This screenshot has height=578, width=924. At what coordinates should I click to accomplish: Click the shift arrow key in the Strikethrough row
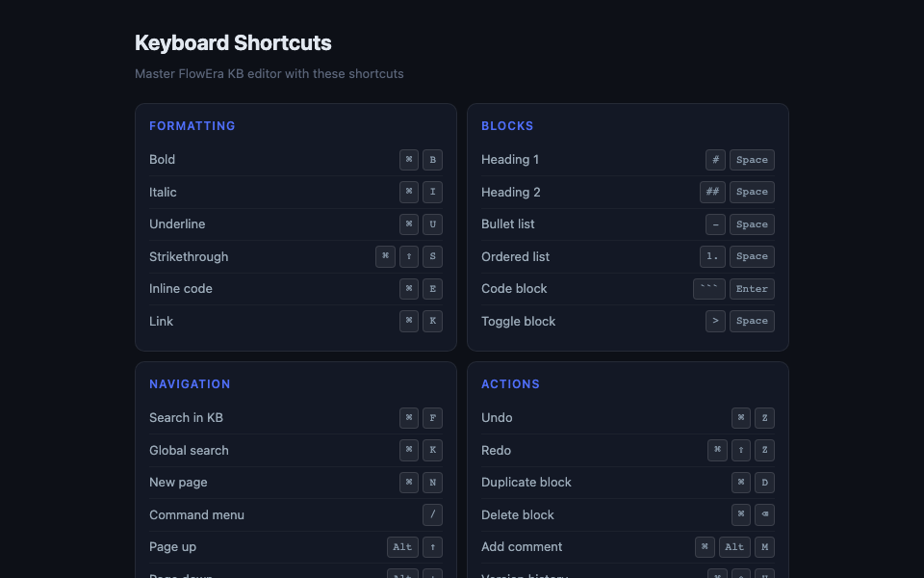(409, 256)
